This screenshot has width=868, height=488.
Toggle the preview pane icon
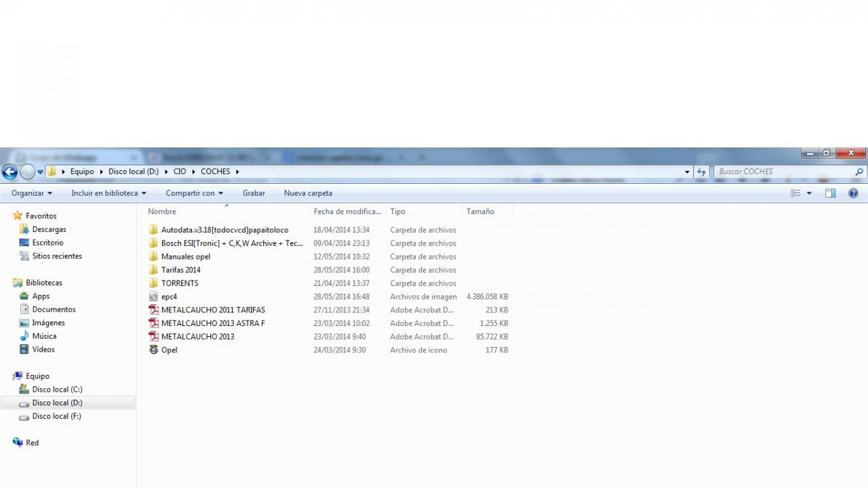[x=830, y=193]
